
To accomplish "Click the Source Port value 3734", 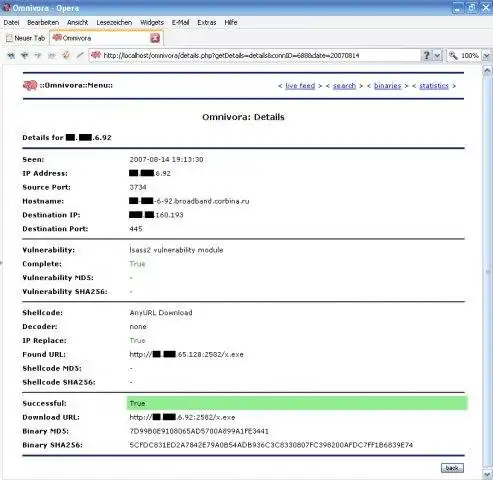I will (138, 187).
